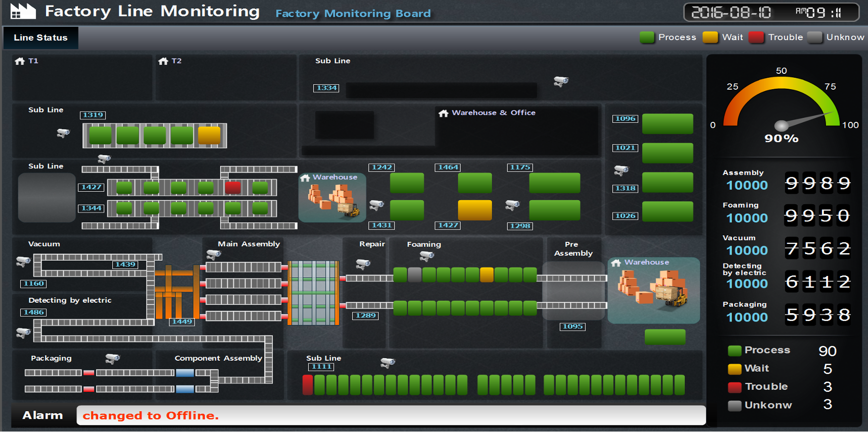868x432 pixels.
Task: Click the Process legend green swatch
Action: click(647, 37)
